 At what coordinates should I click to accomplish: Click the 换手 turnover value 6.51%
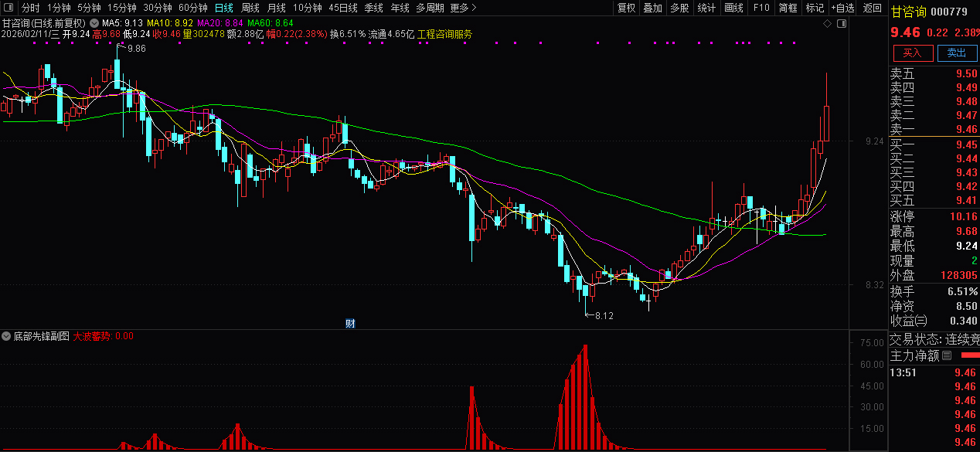pyautogui.click(x=961, y=291)
